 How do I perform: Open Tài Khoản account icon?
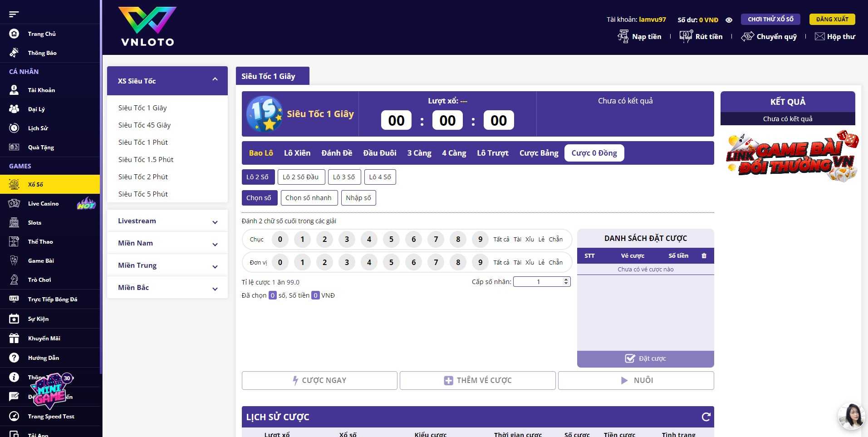pyautogui.click(x=14, y=90)
